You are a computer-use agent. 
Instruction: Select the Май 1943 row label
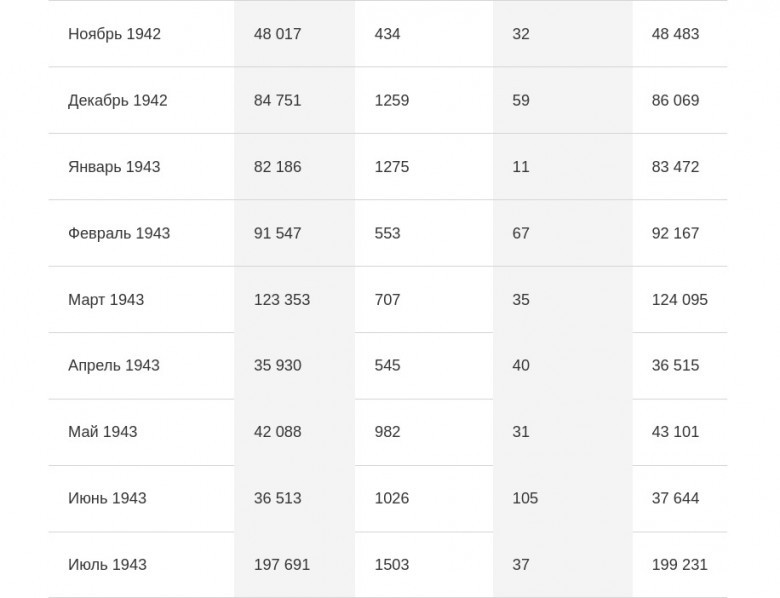102,431
